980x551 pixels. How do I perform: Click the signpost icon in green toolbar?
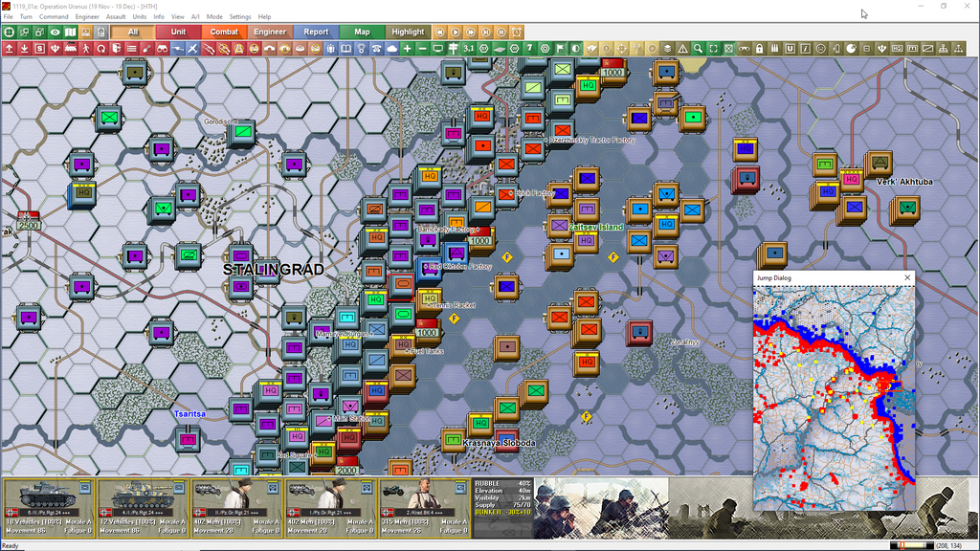coord(453,48)
